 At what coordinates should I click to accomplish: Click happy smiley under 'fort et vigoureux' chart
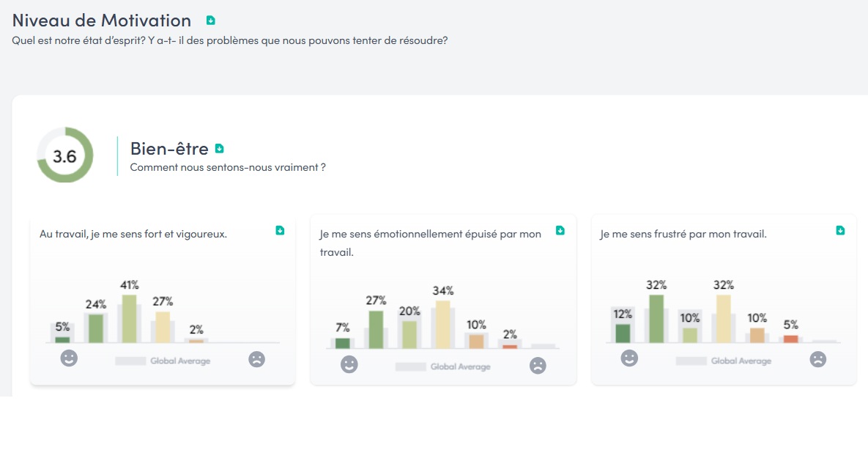69,359
